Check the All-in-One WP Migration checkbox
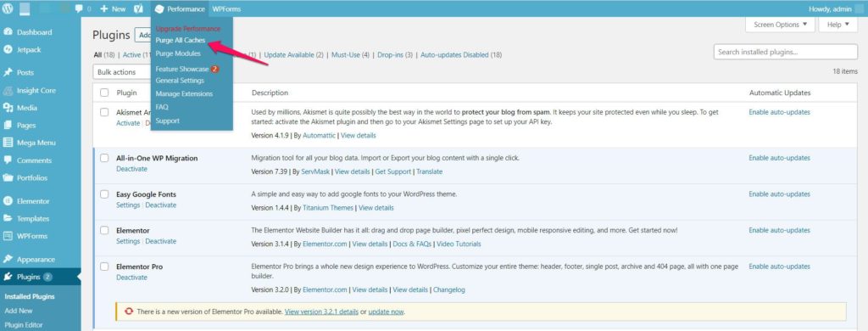This screenshot has width=868, height=331. pyautogui.click(x=104, y=158)
